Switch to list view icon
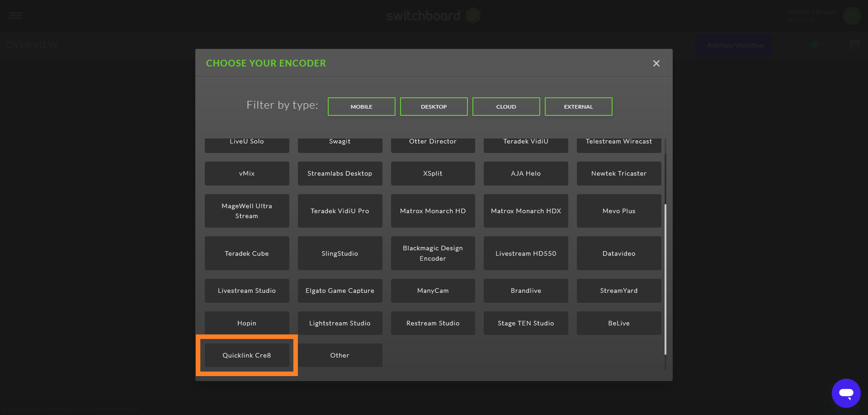 (x=854, y=45)
